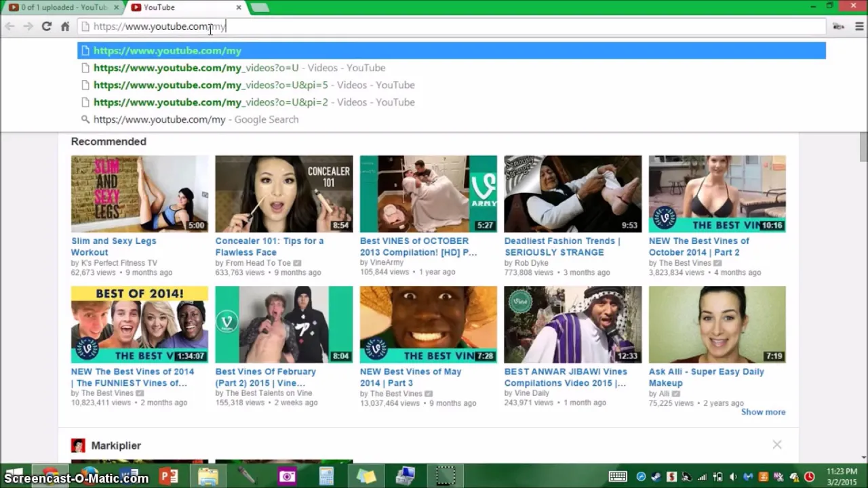Open Deadliest Fashion Trends video thumbnail
The height and width of the screenshot is (488, 868).
coord(573,194)
